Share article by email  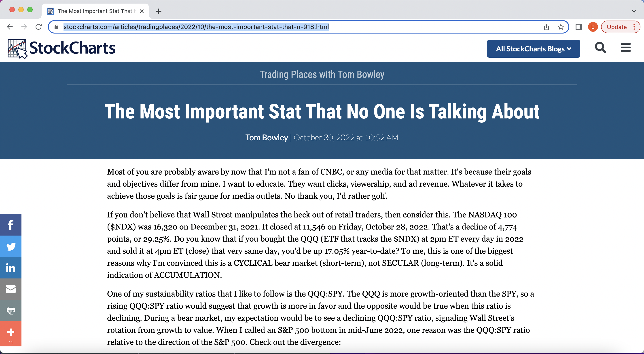coord(11,289)
